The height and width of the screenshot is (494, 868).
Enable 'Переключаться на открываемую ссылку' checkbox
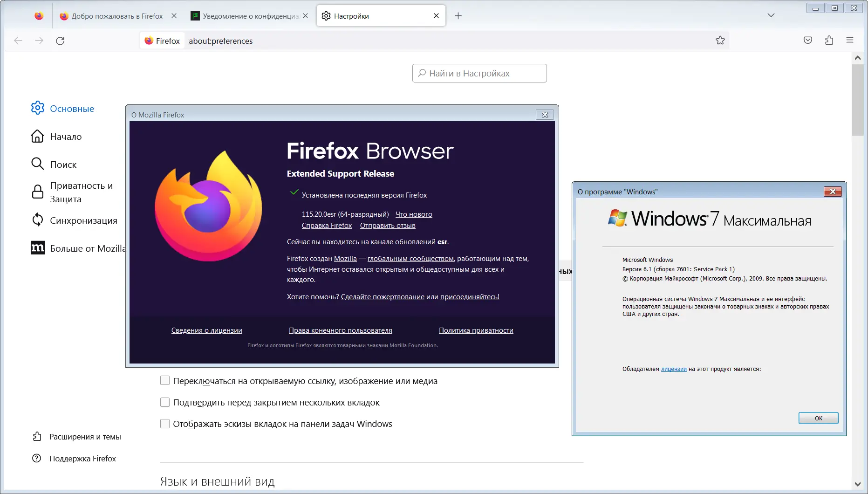[165, 381]
